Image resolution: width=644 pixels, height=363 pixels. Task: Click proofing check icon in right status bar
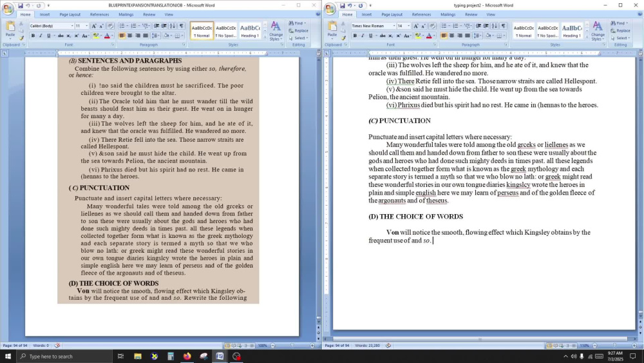click(388, 346)
